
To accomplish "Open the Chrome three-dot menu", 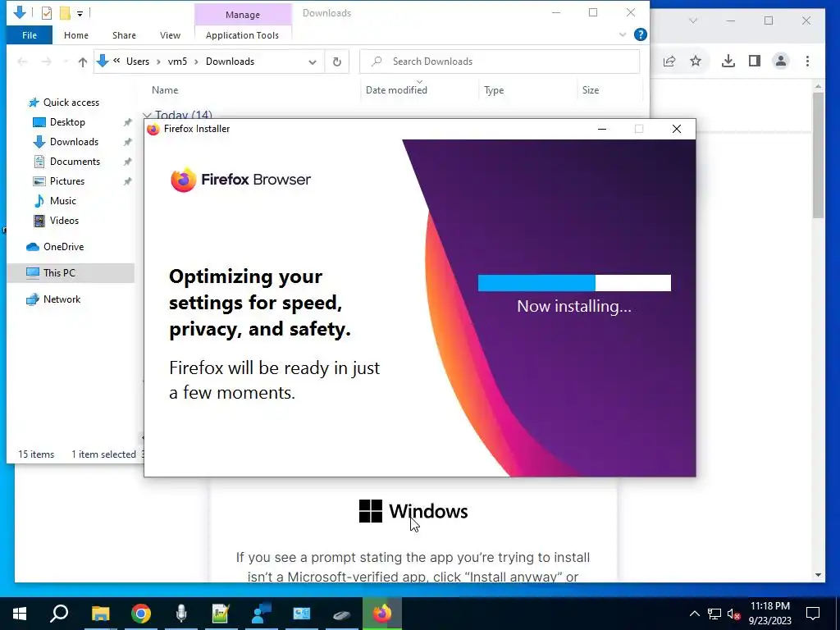I will coord(807,61).
